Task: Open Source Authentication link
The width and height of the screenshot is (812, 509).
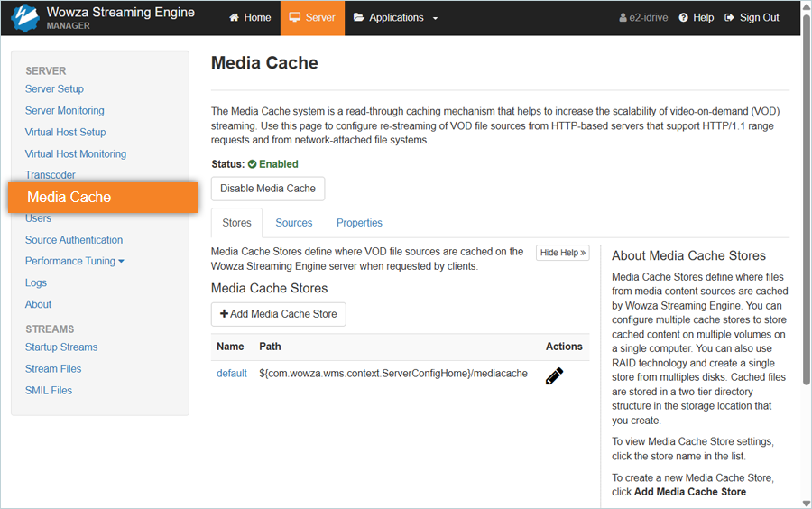Action: (x=74, y=240)
